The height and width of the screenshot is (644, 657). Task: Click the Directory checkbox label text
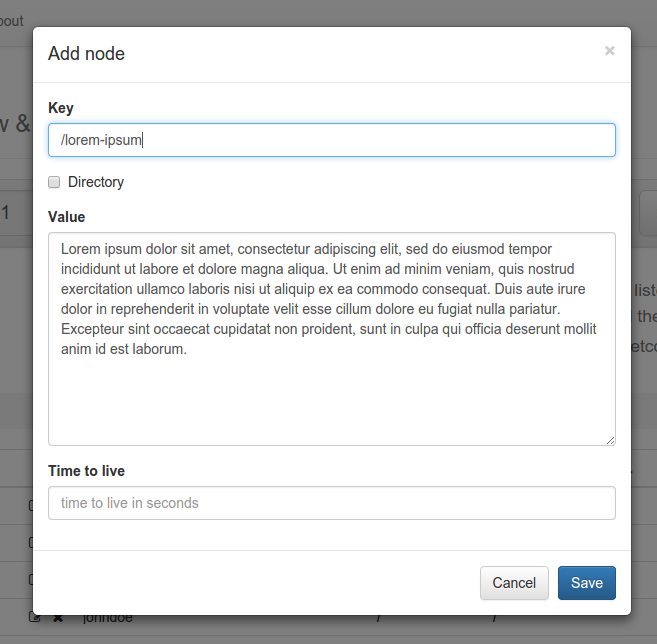click(96, 182)
